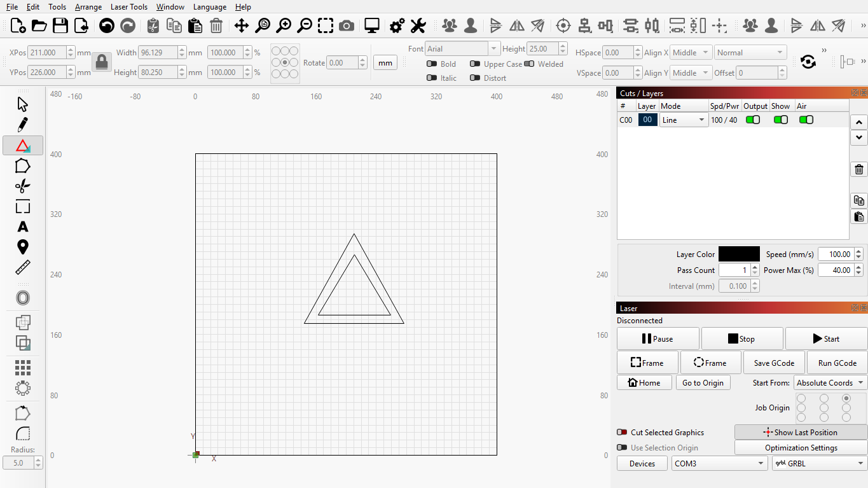Click the Grid Array tool
Viewport: 868px width, 488px height.
coord(23,368)
